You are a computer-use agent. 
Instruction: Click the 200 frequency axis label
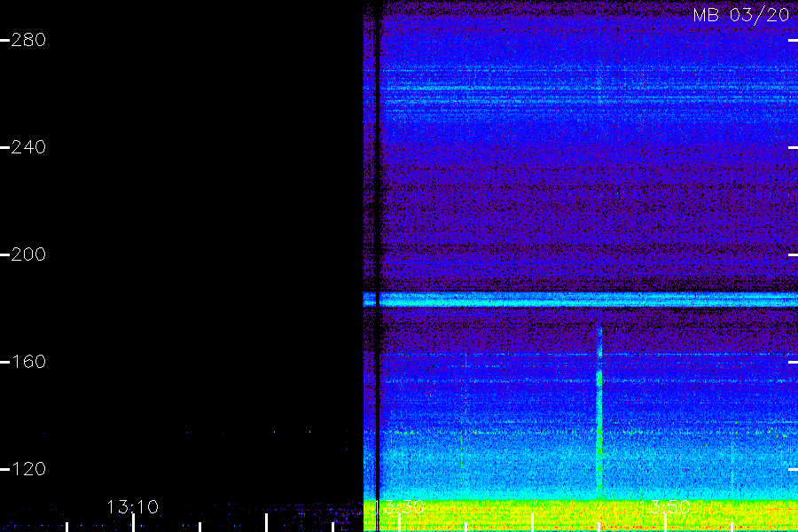coord(28,254)
